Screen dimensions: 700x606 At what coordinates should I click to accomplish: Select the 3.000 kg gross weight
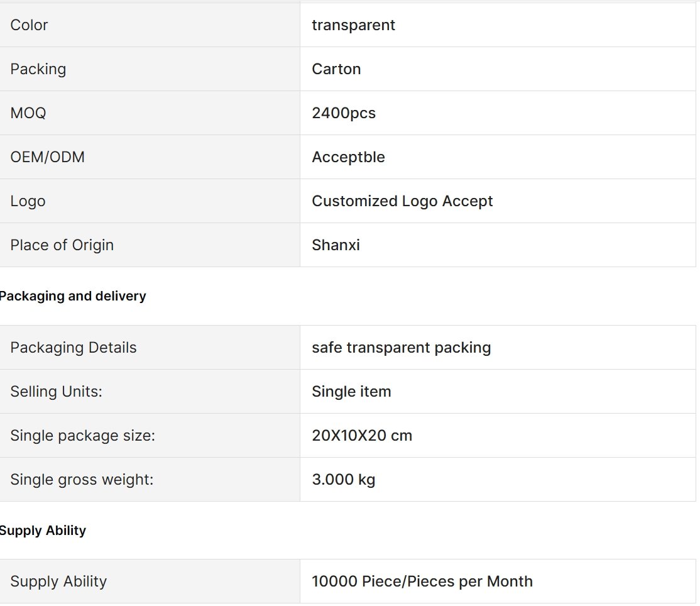343,480
